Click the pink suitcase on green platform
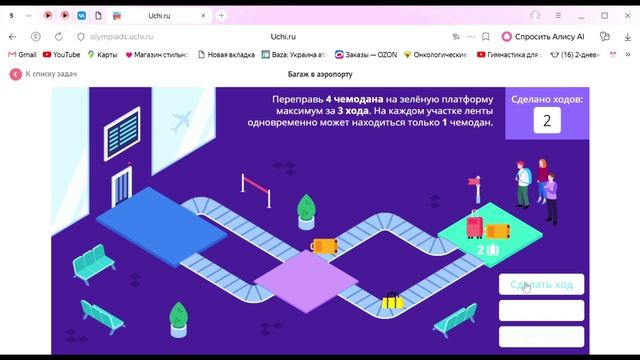This screenshot has width=640, height=360. [474, 224]
